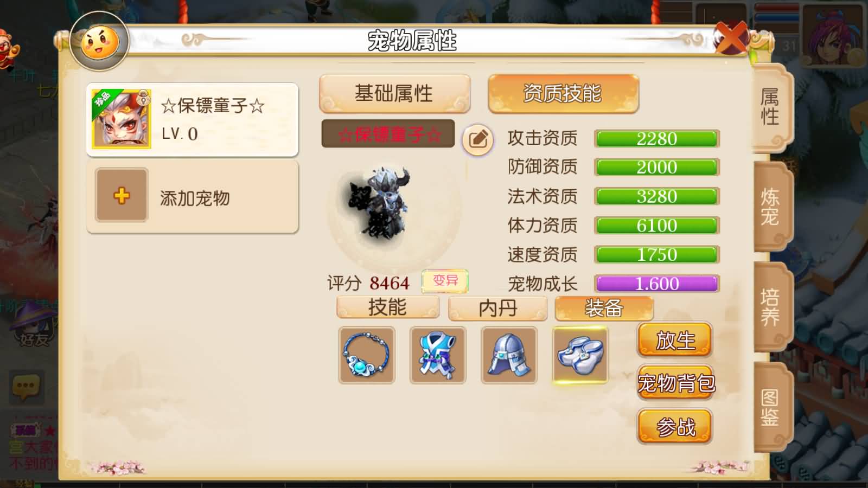868x488 pixels.
Task: Select the helmet equipment slot
Action: click(509, 355)
